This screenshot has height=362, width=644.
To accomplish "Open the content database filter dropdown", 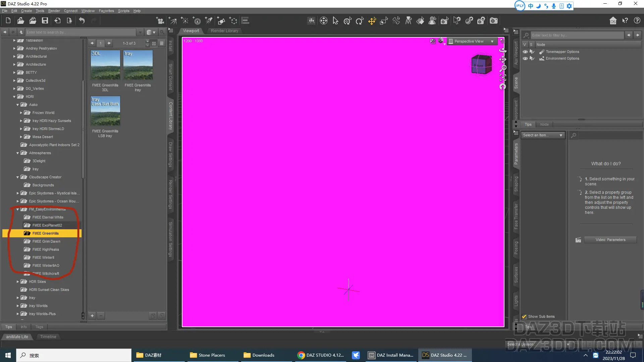I will coord(151,32).
